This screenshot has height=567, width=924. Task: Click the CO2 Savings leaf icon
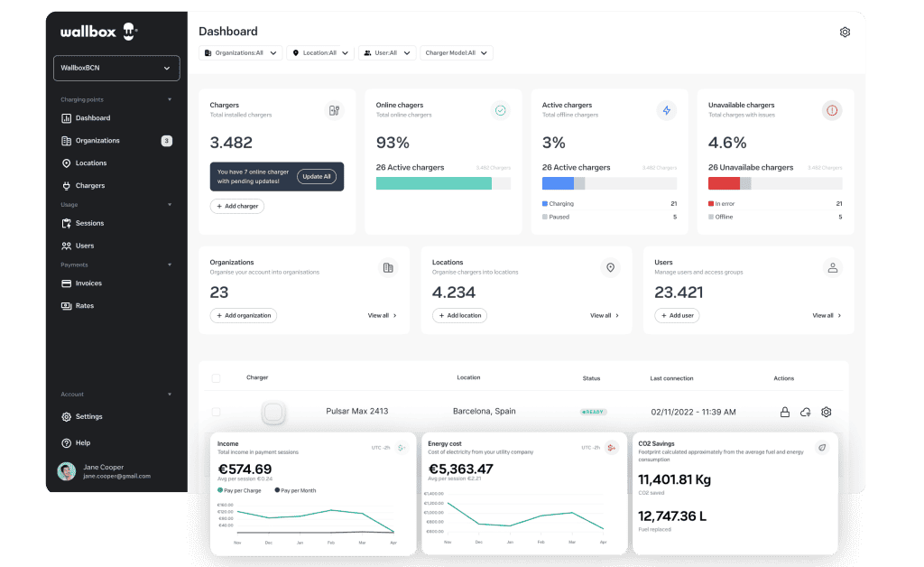pyautogui.click(x=822, y=447)
